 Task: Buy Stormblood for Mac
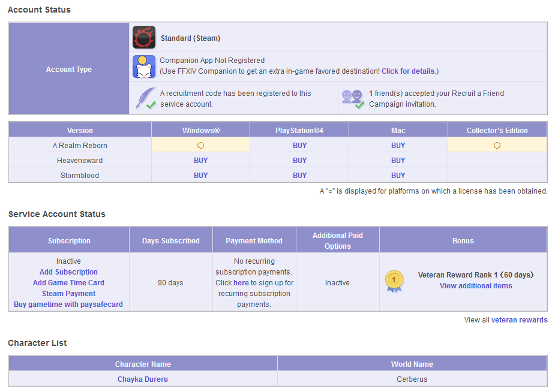point(398,176)
